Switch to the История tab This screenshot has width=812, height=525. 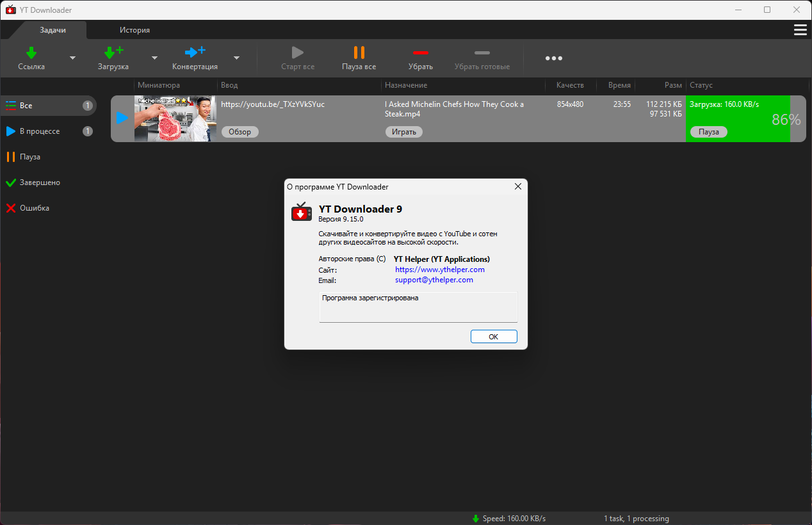134,30
